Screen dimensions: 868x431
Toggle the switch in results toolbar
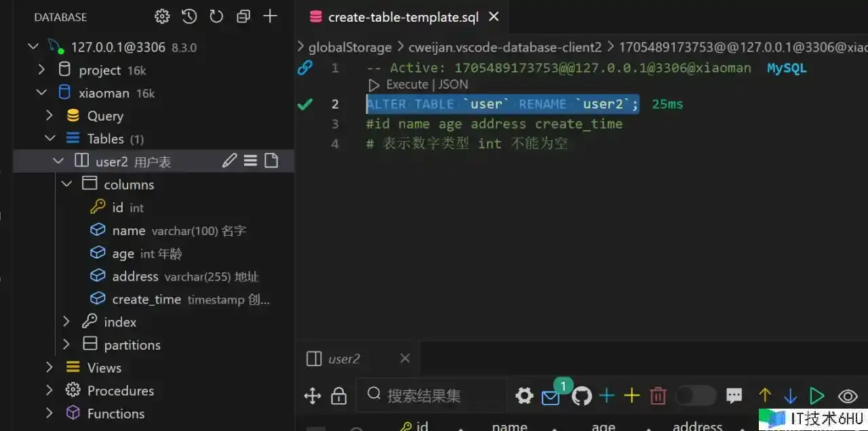(696, 396)
